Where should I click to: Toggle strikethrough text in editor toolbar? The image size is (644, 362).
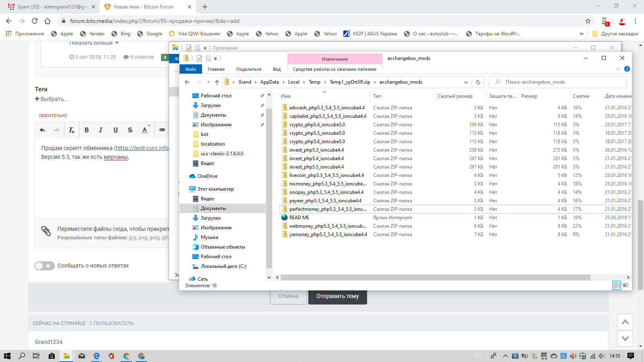(x=130, y=130)
